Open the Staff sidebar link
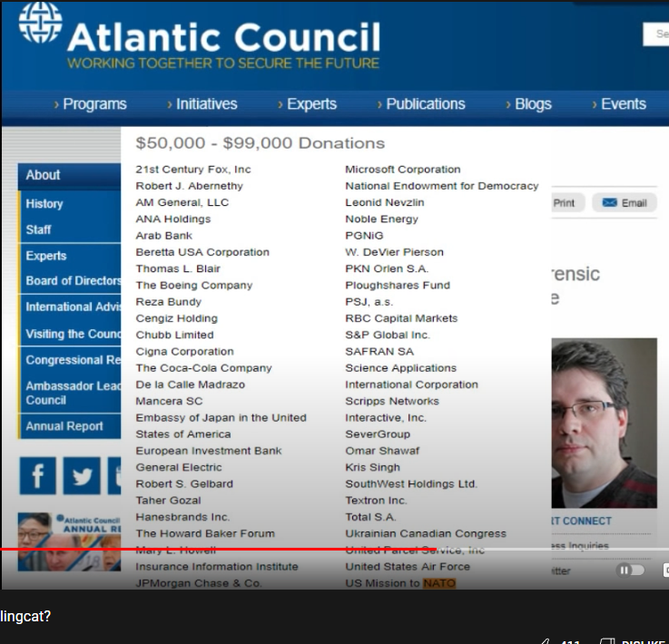 [39, 229]
